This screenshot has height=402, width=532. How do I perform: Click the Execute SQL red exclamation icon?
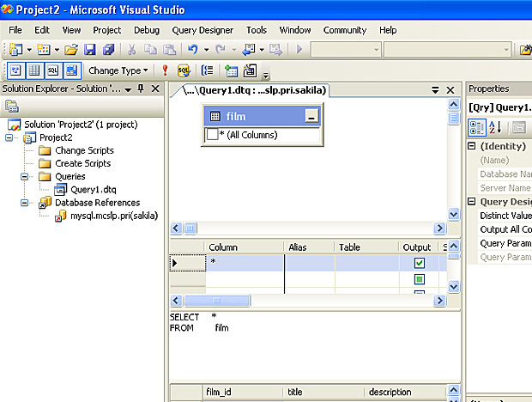(x=165, y=70)
